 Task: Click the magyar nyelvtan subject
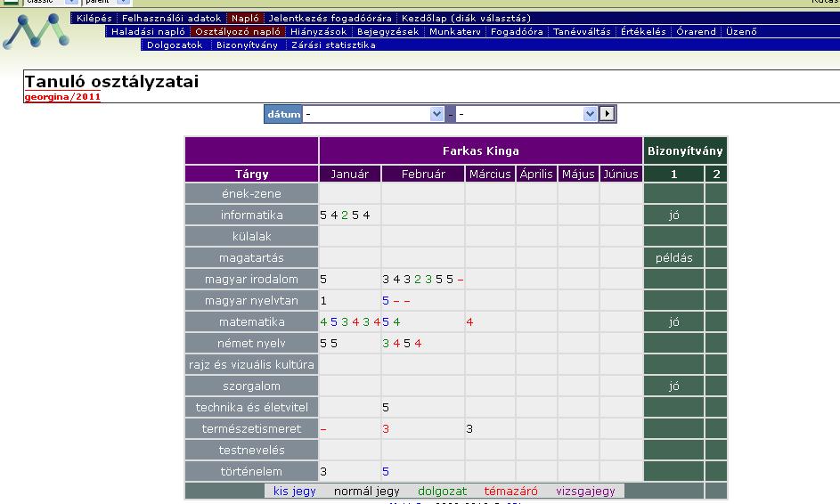pyautogui.click(x=251, y=300)
